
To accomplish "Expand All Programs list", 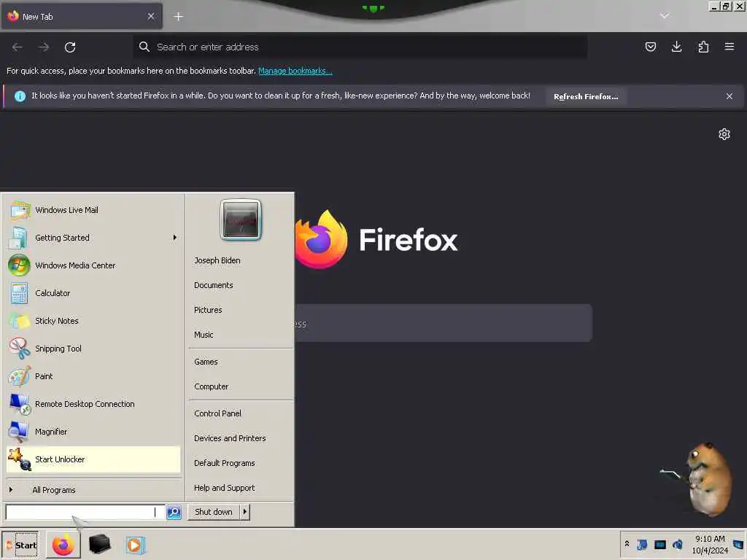I will pyautogui.click(x=93, y=489).
